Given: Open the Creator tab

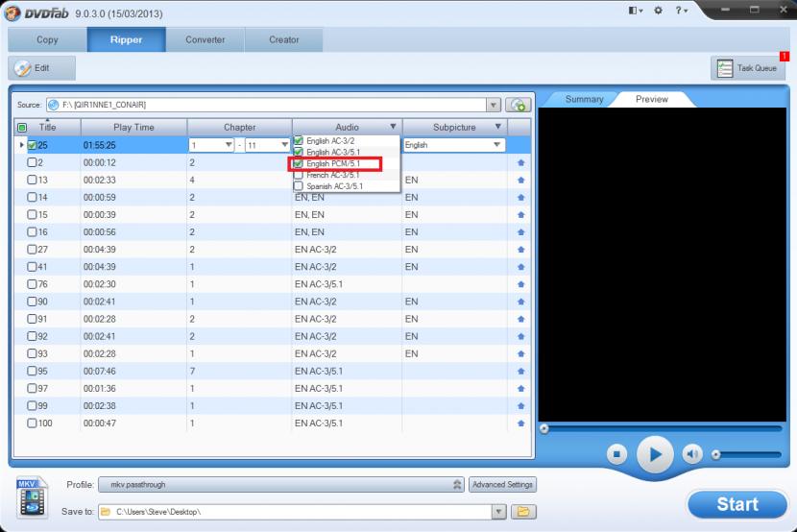Looking at the screenshot, I should tap(283, 39).
